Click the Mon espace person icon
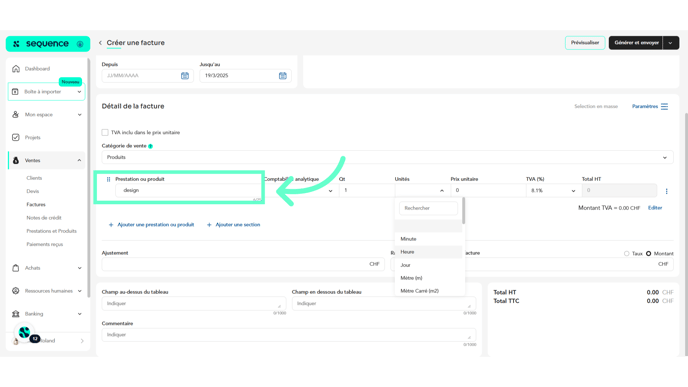Screen dimensions: 688x387 [15, 115]
